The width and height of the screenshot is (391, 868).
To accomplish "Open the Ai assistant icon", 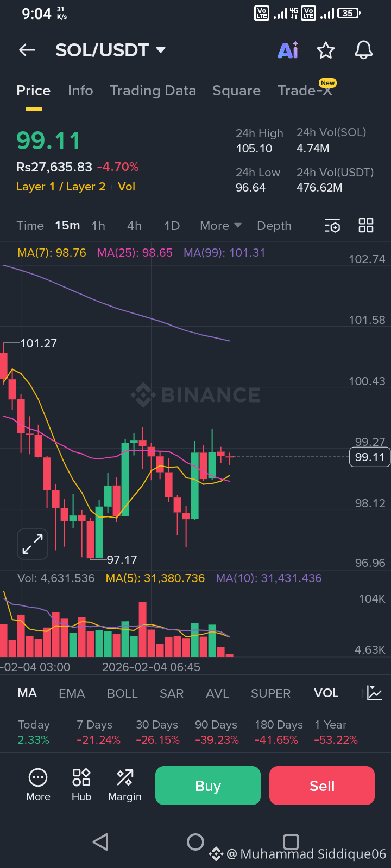I will tap(288, 50).
